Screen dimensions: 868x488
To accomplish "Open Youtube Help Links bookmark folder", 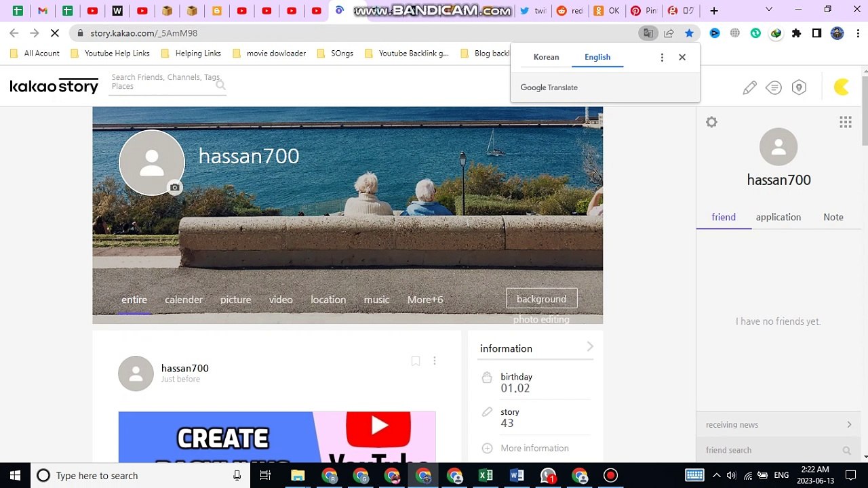I will [110, 54].
